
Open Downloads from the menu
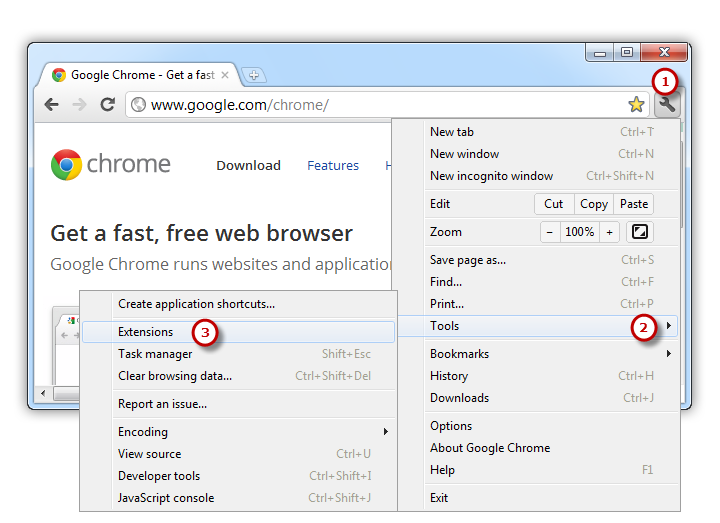point(551,398)
